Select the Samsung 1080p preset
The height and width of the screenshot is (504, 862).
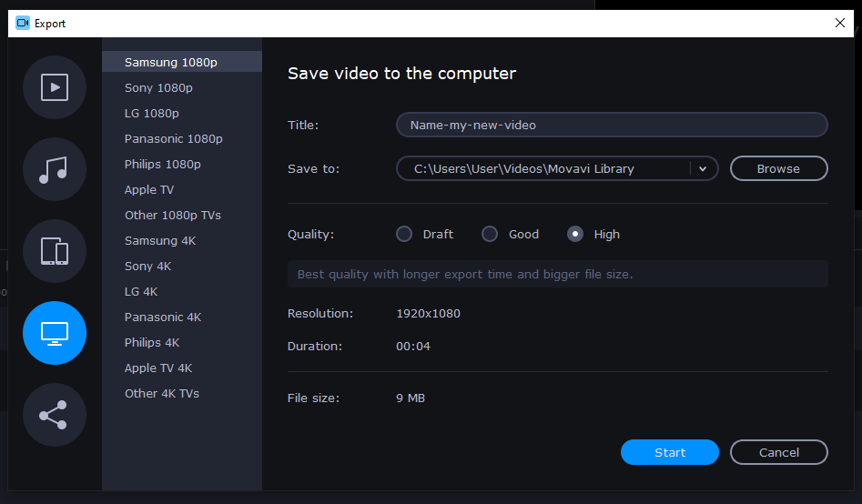(171, 63)
